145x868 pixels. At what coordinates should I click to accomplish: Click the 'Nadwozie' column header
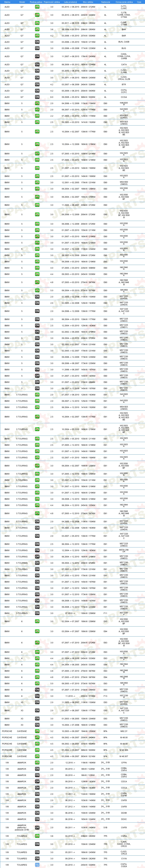click(x=106, y=2)
